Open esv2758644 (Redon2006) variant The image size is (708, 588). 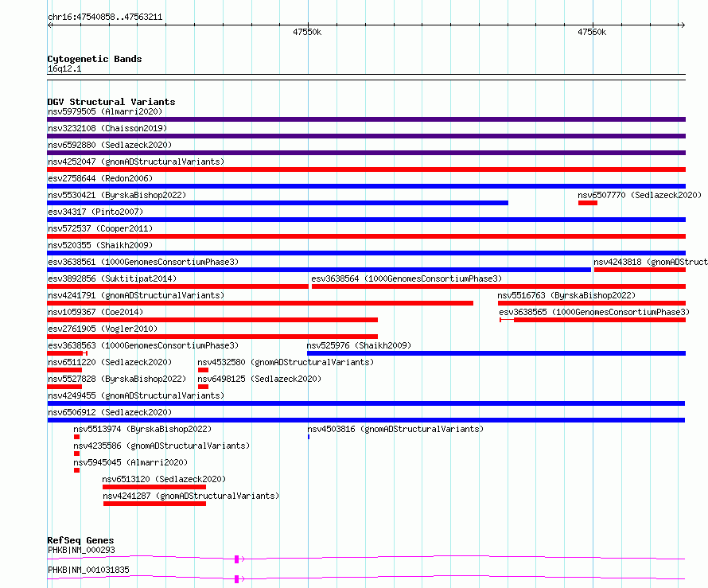click(100, 178)
